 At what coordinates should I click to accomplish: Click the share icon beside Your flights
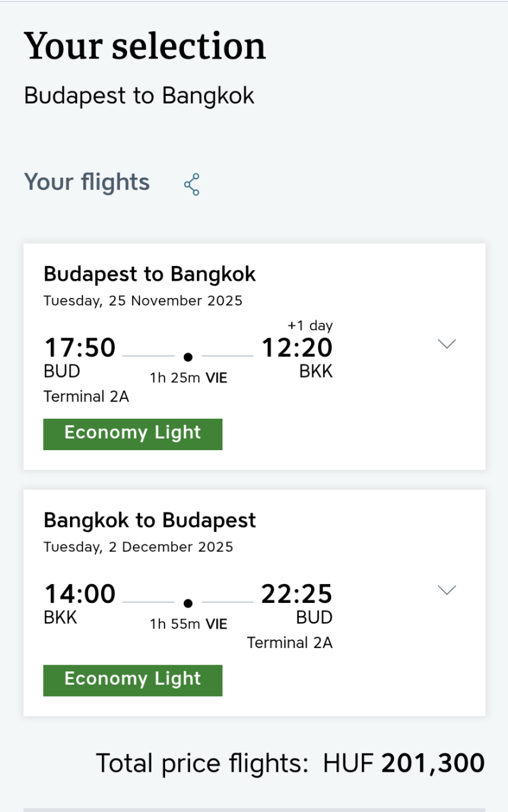point(192,184)
